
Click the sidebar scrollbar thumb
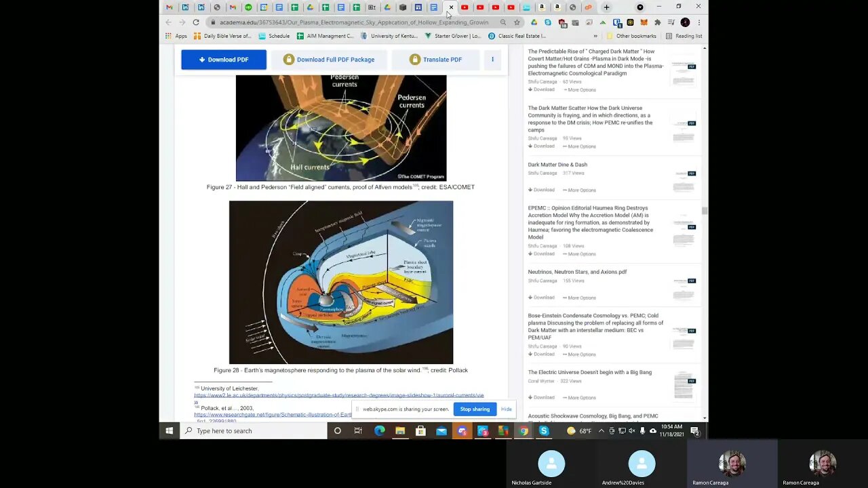705,211
